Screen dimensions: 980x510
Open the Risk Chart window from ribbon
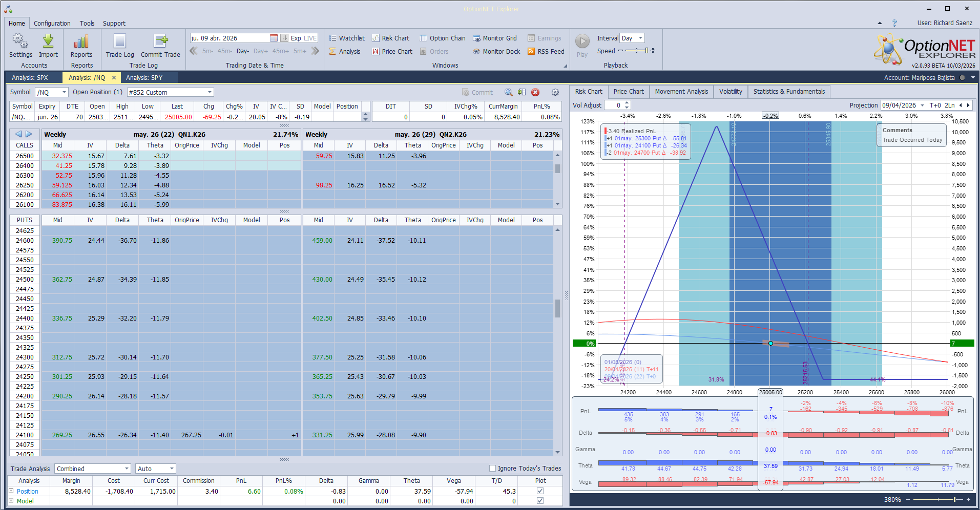pyautogui.click(x=390, y=38)
